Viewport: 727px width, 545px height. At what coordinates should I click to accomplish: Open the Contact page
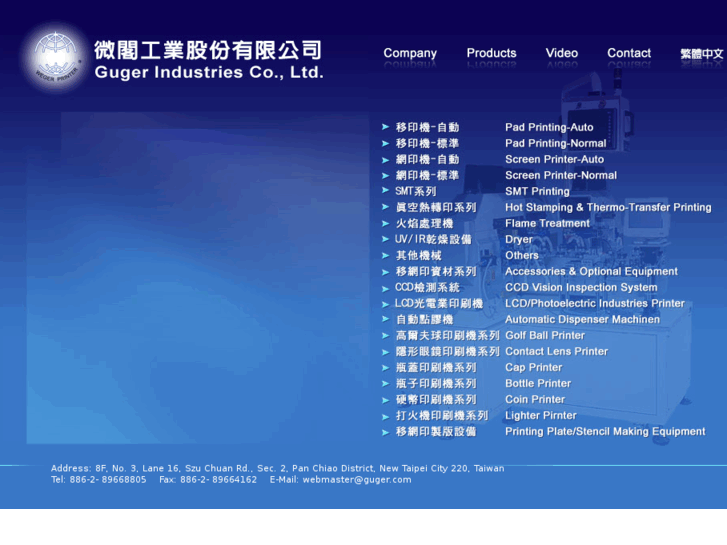click(x=629, y=53)
